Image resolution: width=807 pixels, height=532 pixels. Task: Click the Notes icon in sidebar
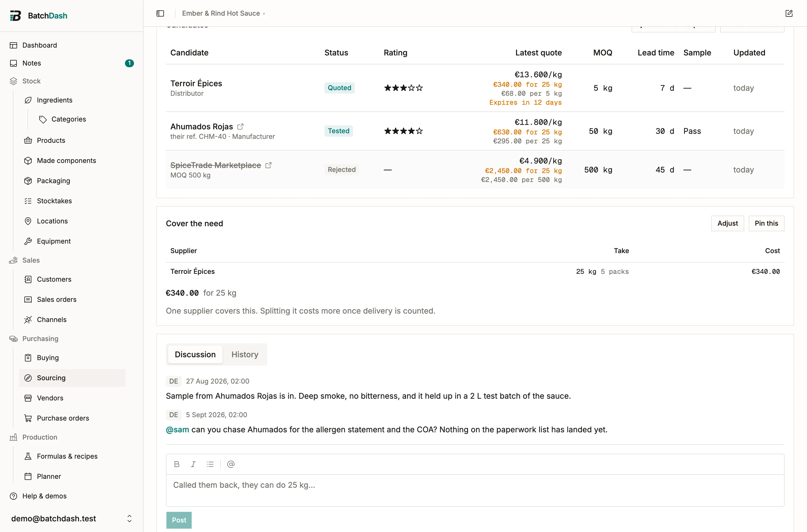click(x=13, y=63)
